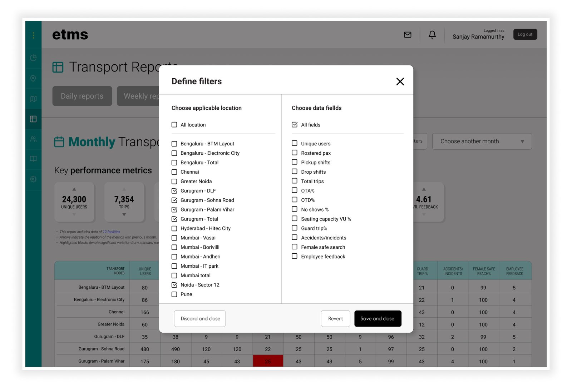Uncheck the Gurugram - DLF checkbox

pos(174,191)
